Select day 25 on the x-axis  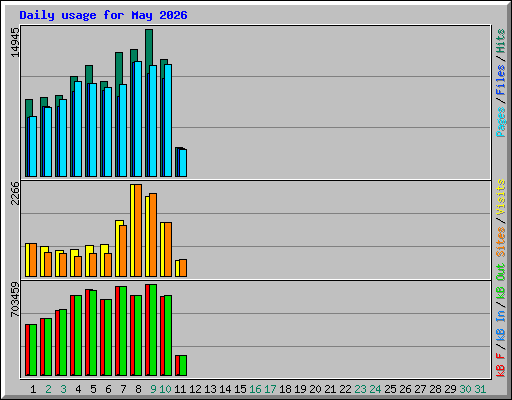click(390, 389)
